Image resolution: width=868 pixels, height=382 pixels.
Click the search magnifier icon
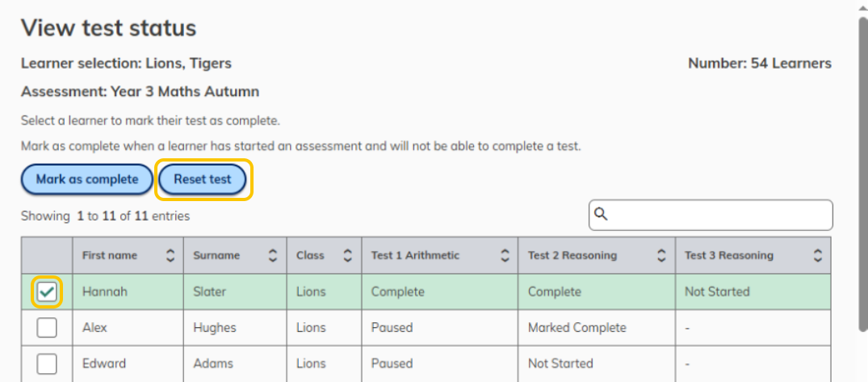601,214
